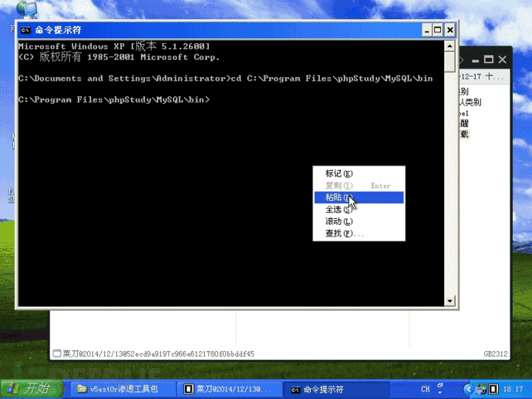Switch to 菜刀@2014/12/13 taskbar window
Screen dimensions: 532x399
click(x=230, y=389)
